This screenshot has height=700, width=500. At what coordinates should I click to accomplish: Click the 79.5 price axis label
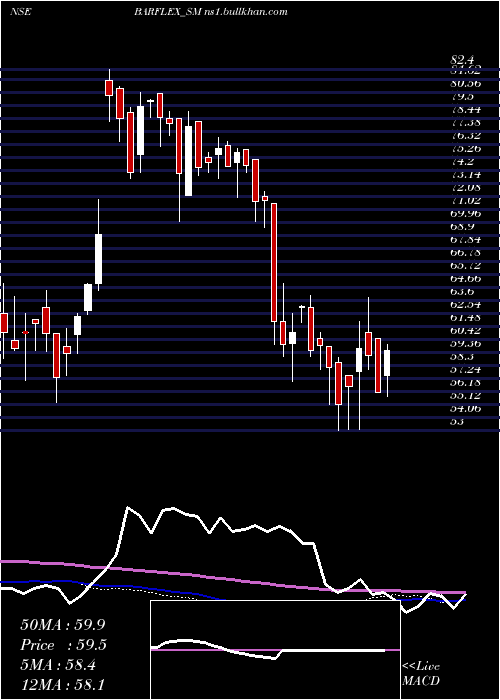pos(462,96)
